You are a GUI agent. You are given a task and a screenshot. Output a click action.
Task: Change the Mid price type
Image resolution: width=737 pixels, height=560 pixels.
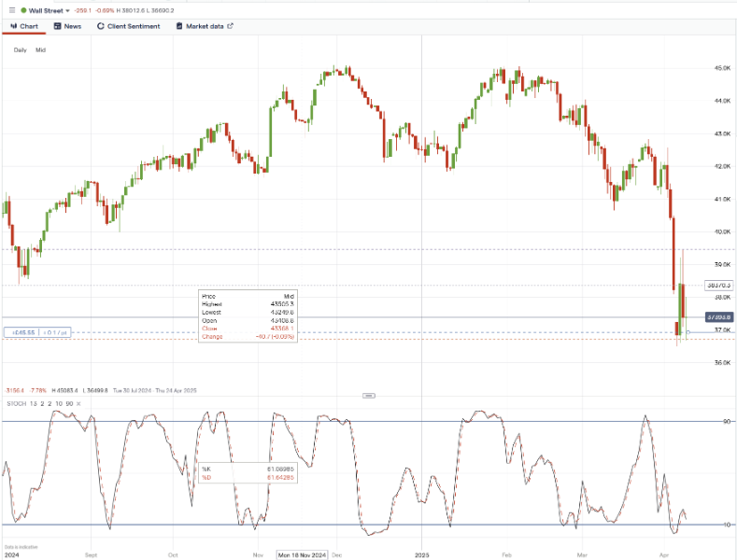pos(40,49)
